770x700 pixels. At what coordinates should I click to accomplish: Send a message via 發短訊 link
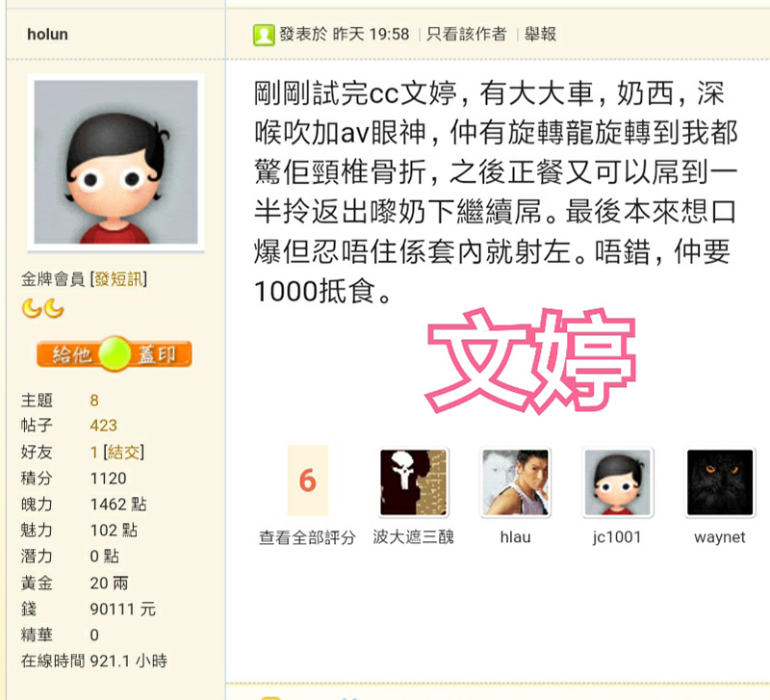[118, 279]
